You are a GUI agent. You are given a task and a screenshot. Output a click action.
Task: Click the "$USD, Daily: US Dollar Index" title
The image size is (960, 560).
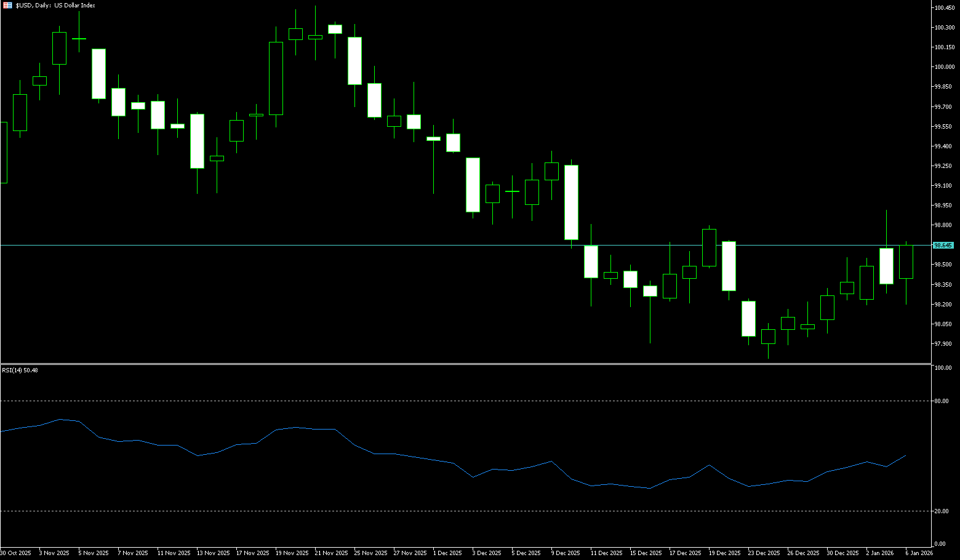tap(55, 5)
